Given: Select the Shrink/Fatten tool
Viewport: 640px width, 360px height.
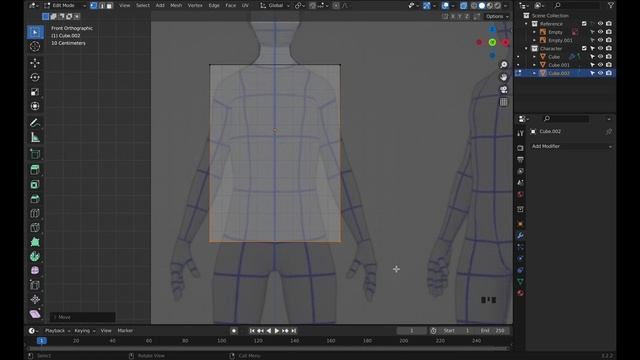Looking at the screenshot, I should (x=35, y=299).
